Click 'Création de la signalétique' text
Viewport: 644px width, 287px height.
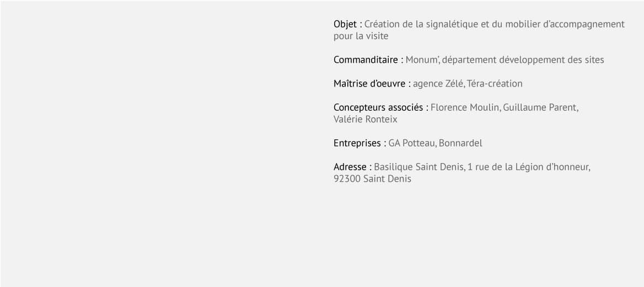(x=421, y=25)
